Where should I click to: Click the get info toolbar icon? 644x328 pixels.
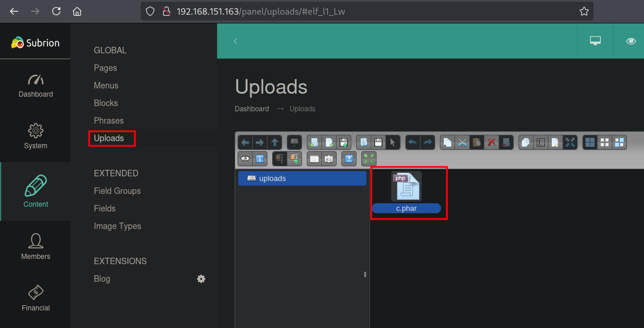[260, 158]
